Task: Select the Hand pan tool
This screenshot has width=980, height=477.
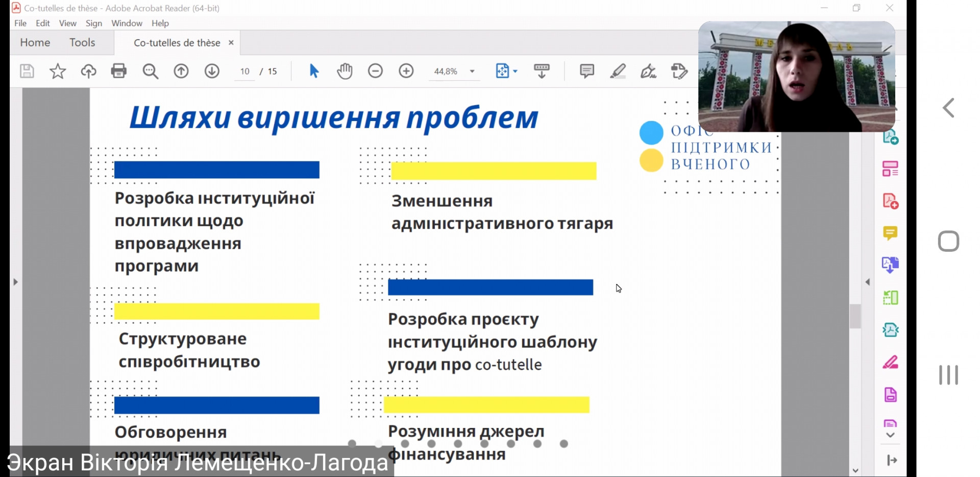Action: click(x=345, y=71)
